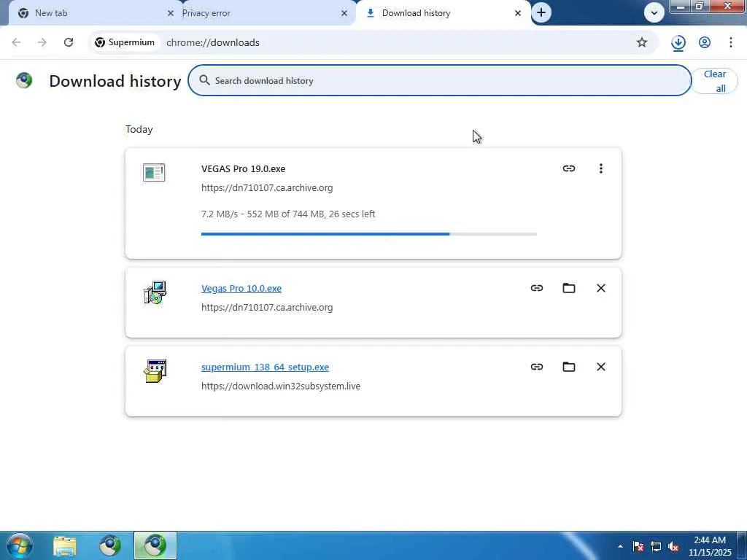Bookmark this page with the star icon
Viewport: 747px width, 560px height.
click(x=642, y=42)
